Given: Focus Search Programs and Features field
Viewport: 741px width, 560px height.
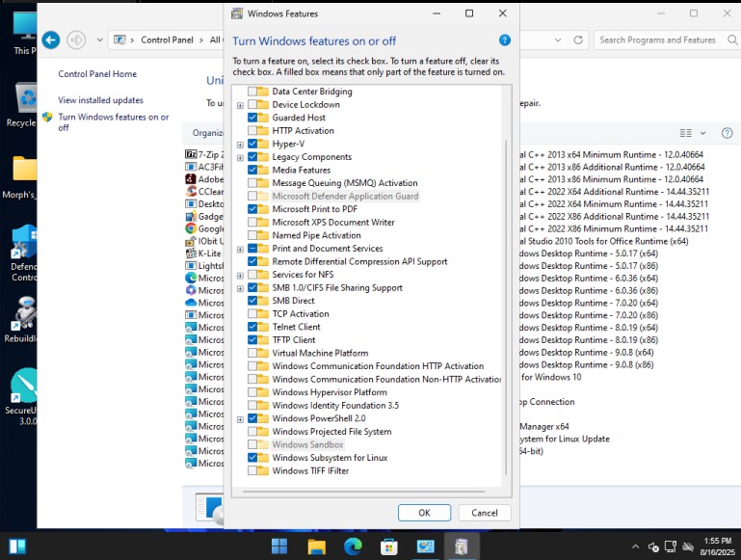Looking at the screenshot, I should (665, 40).
